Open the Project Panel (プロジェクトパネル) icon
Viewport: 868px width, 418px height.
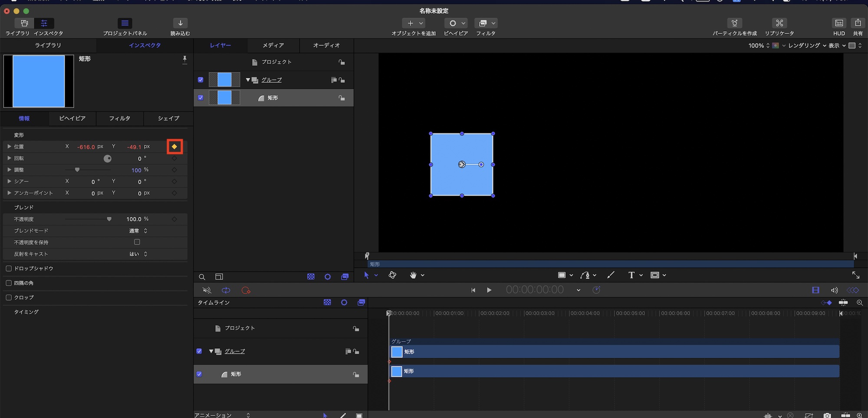click(x=125, y=23)
